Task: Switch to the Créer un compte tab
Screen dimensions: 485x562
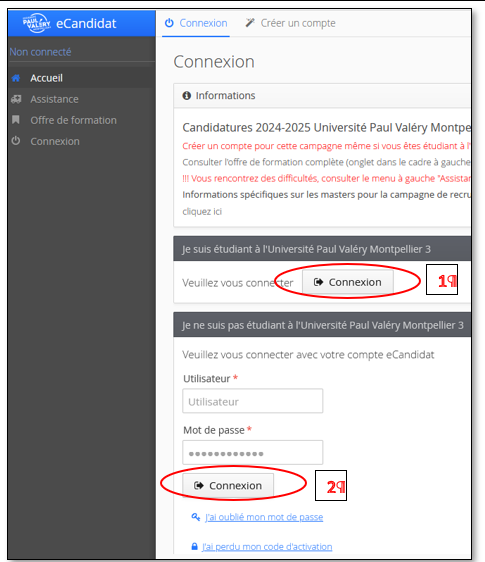Action: tap(290, 23)
